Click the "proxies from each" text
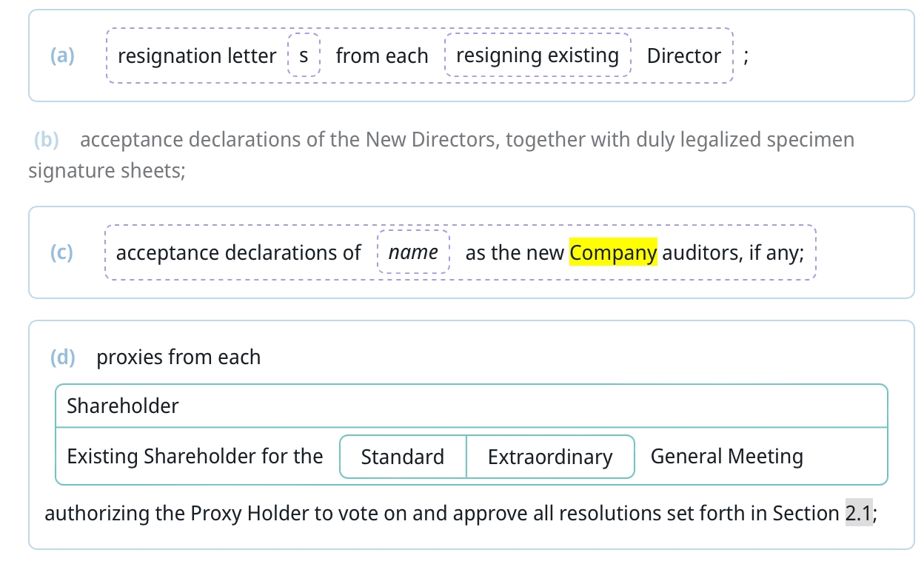Viewport: 924px width, 564px height. pos(178,357)
